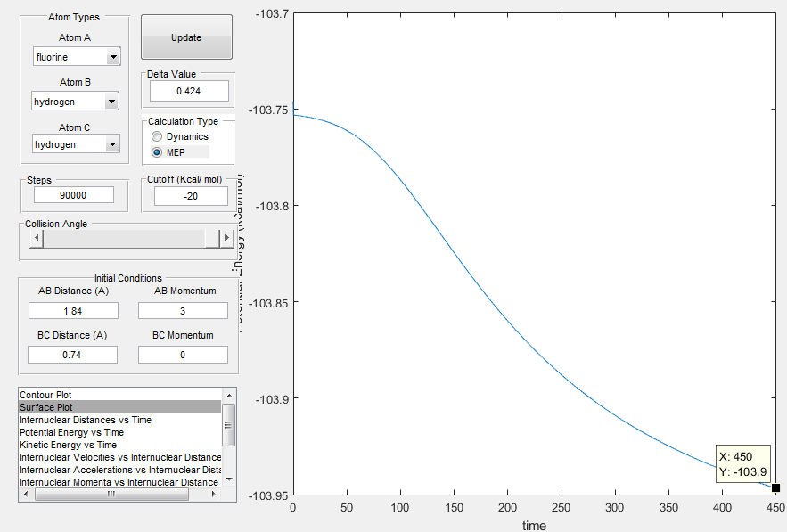Open the Atom A fluorine dropdown
This screenshot has height=532, width=787.
[x=77, y=57]
